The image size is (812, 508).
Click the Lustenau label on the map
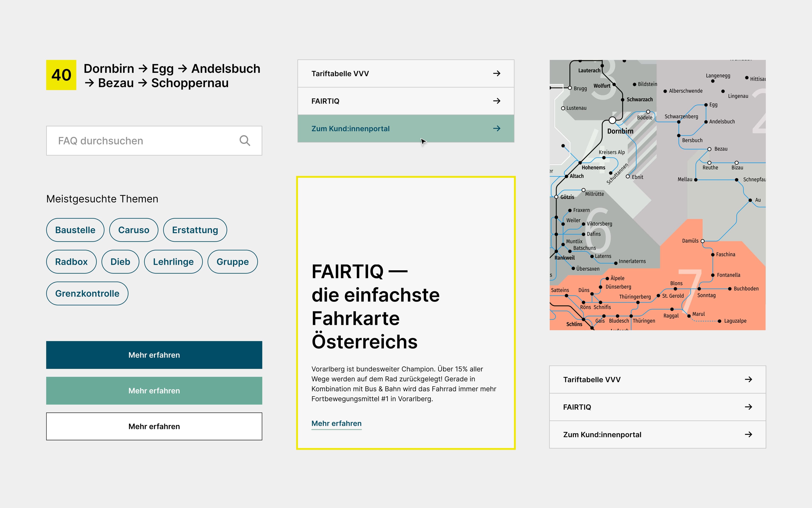pos(576,108)
